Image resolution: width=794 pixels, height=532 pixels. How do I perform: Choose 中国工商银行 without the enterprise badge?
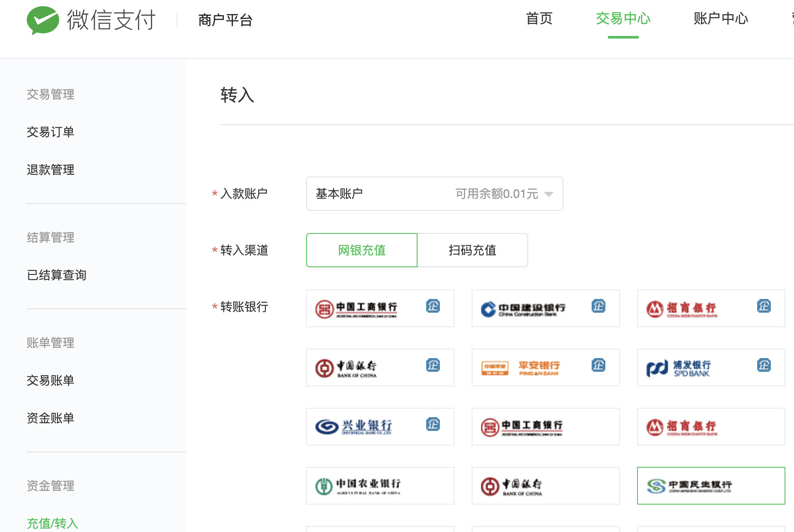(546, 427)
